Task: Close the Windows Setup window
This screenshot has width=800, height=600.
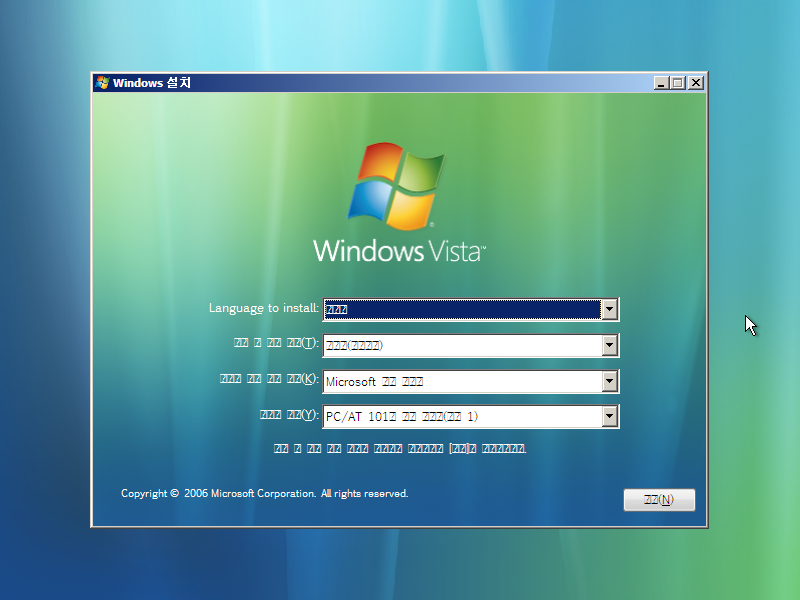Action: [696, 83]
